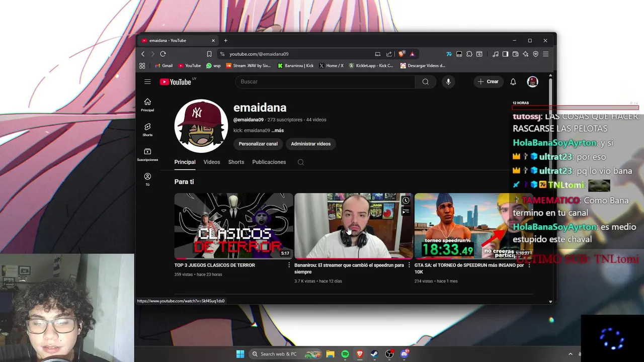Image resolution: width=644 pixels, height=362 pixels.
Task: Open Descargar Videos bookmark
Action: (x=423, y=65)
